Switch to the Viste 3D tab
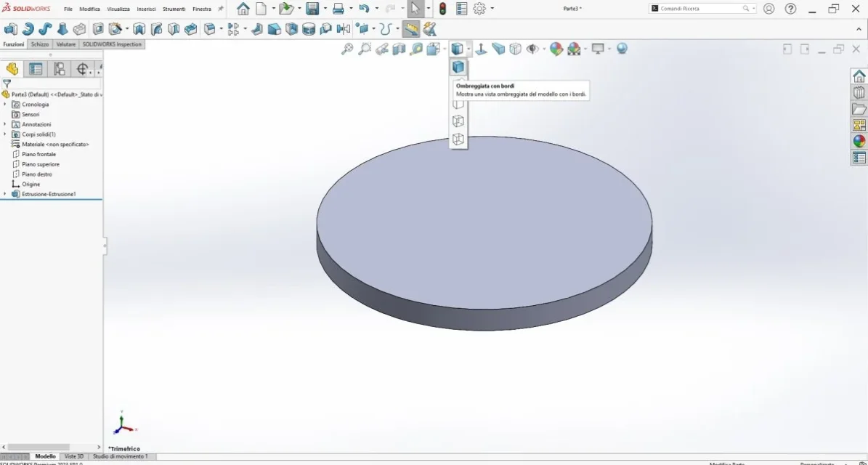The image size is (868, 465). pos(74,457)
